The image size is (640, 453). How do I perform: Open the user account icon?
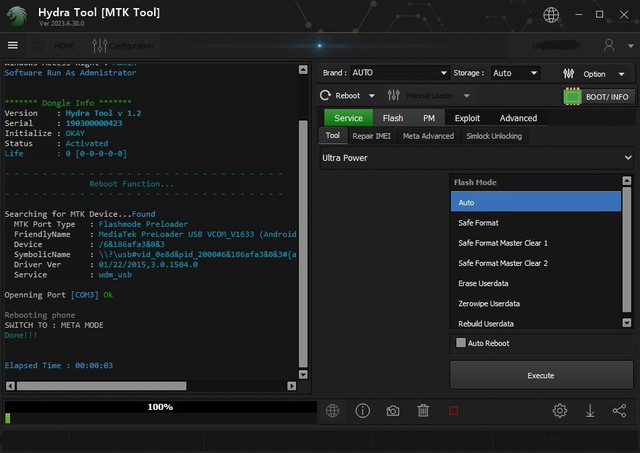[609, 45]
